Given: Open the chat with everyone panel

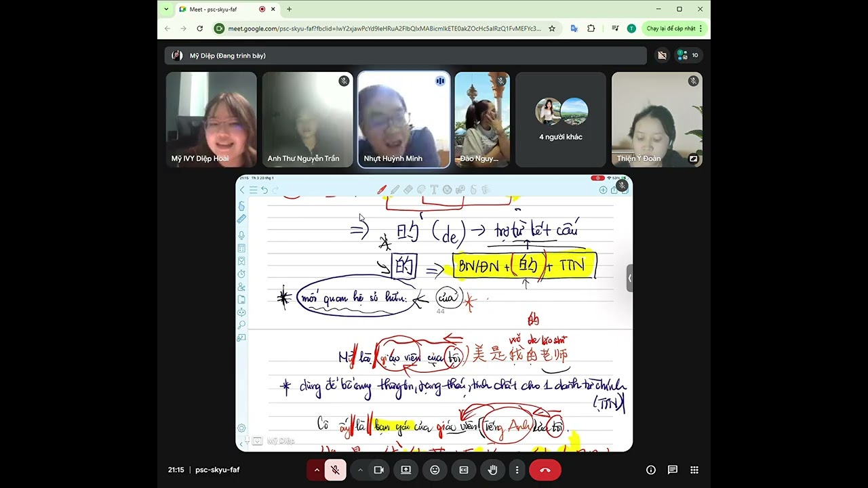Looking at the screenshot, I should pos(673,470).
